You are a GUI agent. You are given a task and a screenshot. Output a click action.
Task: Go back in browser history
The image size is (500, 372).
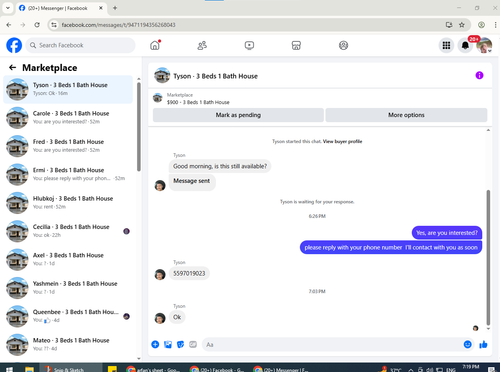tap(9, 25)
